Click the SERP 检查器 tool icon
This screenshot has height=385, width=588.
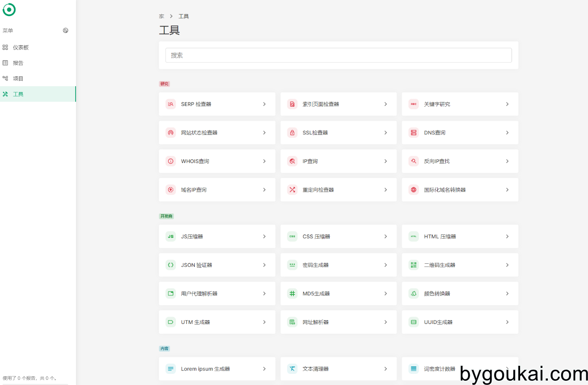[171, 104]
